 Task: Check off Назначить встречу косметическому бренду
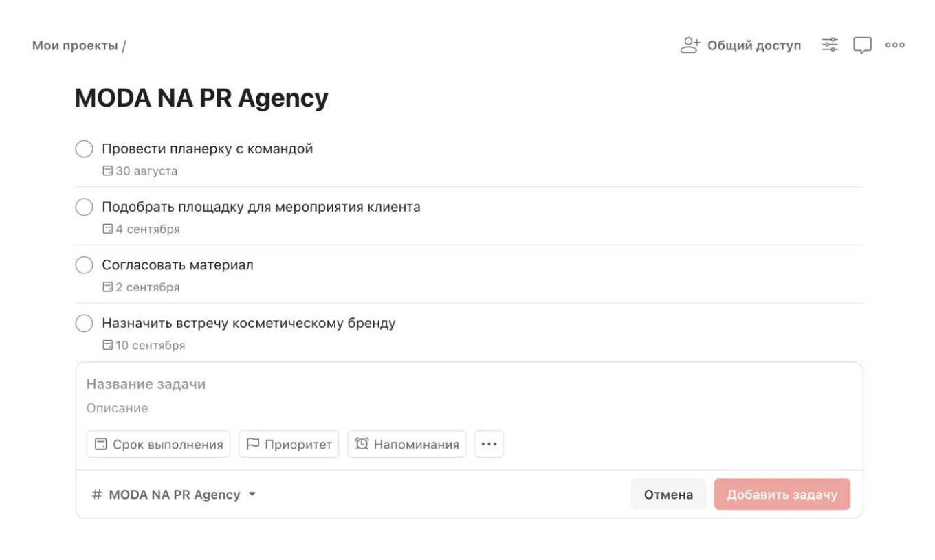84,323
